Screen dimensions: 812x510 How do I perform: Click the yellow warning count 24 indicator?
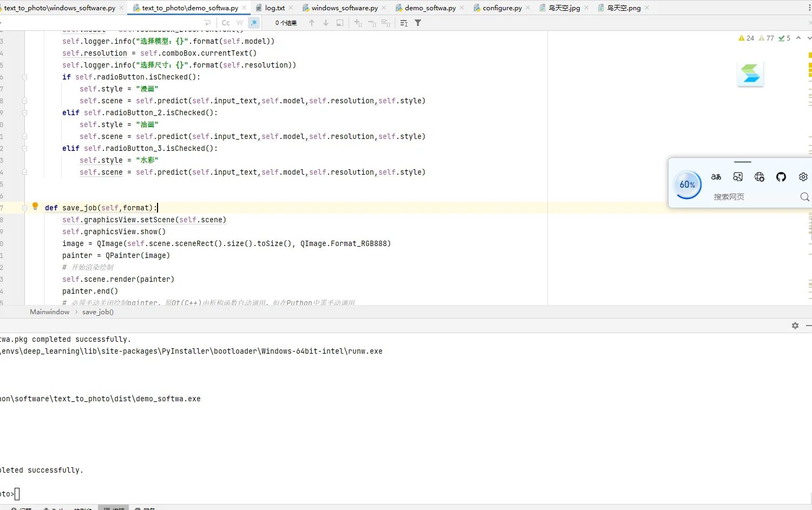[746, 38]
